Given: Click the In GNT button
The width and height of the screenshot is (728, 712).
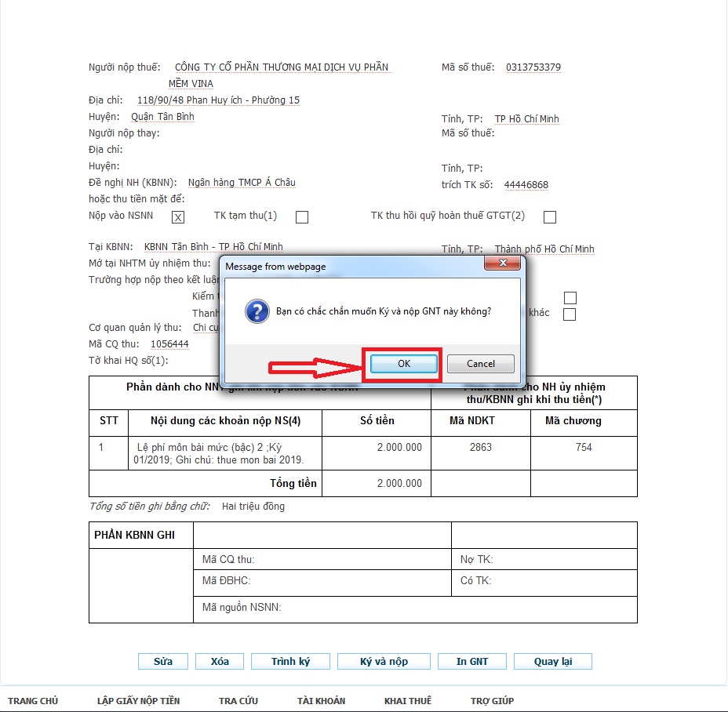Looking at the screenshot, I should (471, 661).
